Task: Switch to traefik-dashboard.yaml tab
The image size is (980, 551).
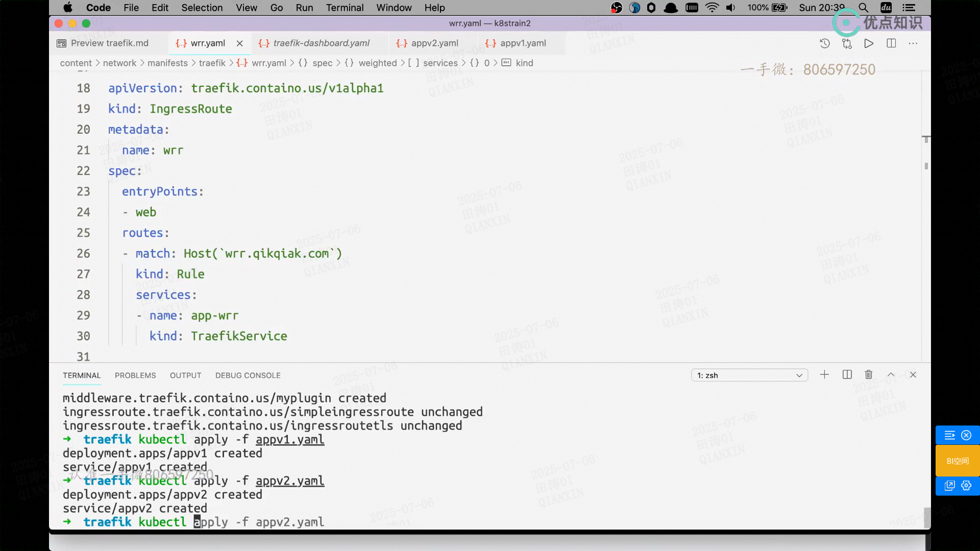Action: (321, 43)
